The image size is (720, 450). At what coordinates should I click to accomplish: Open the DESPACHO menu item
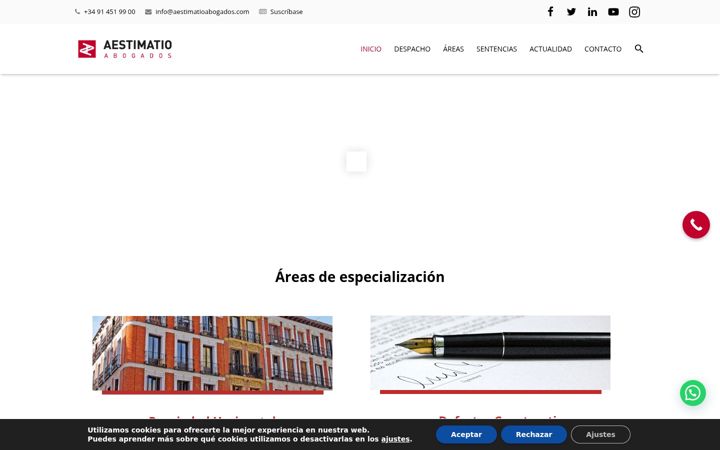pos(412,49)
